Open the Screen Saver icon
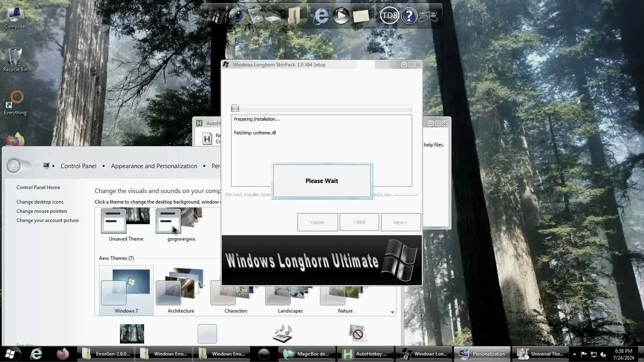This screenshot has height=362, width=644. pyautogui.click(x=357, y=333)
